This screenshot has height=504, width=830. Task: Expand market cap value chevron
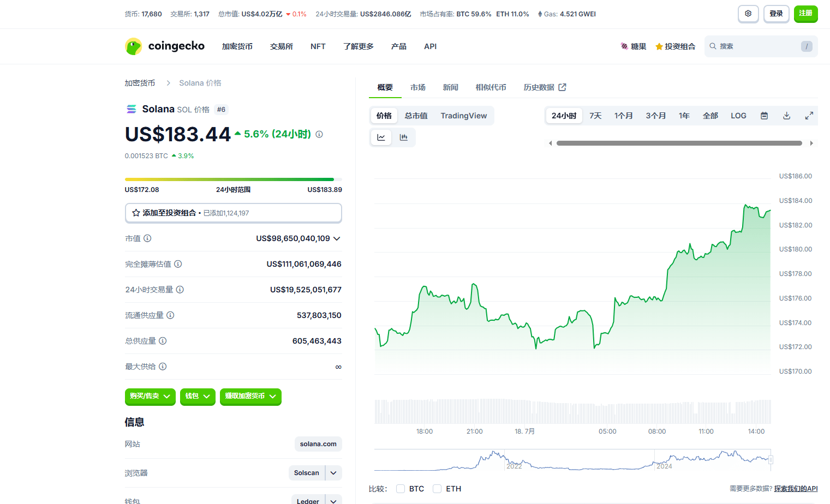337,238
